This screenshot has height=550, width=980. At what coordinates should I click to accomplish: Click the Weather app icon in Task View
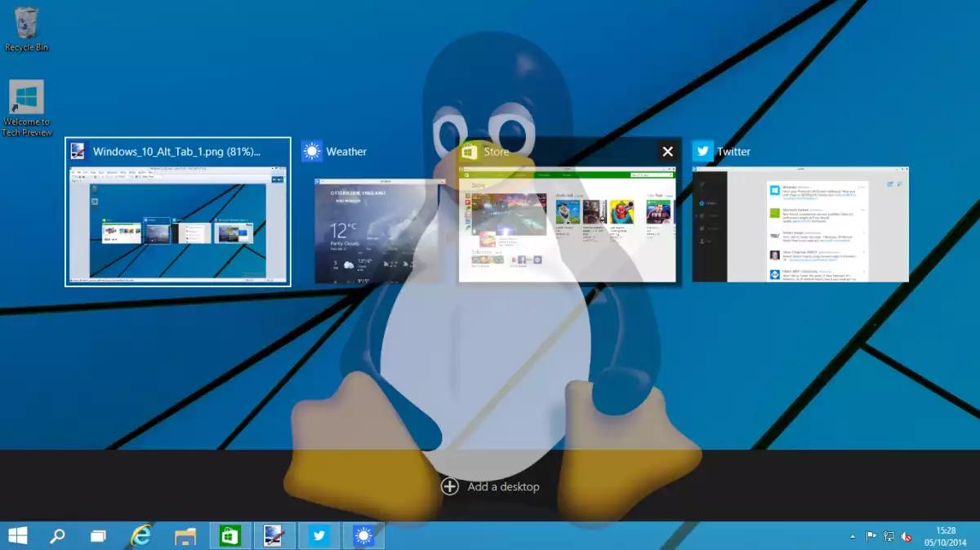[x=312, y=151]
